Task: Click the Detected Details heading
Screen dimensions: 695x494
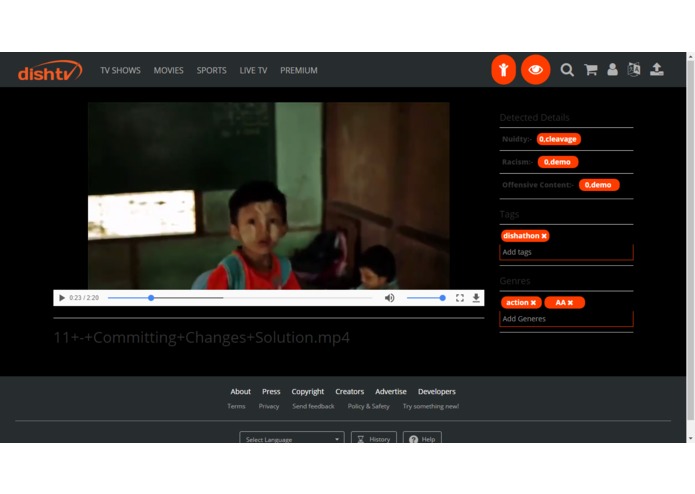Action: coord(534,117)
